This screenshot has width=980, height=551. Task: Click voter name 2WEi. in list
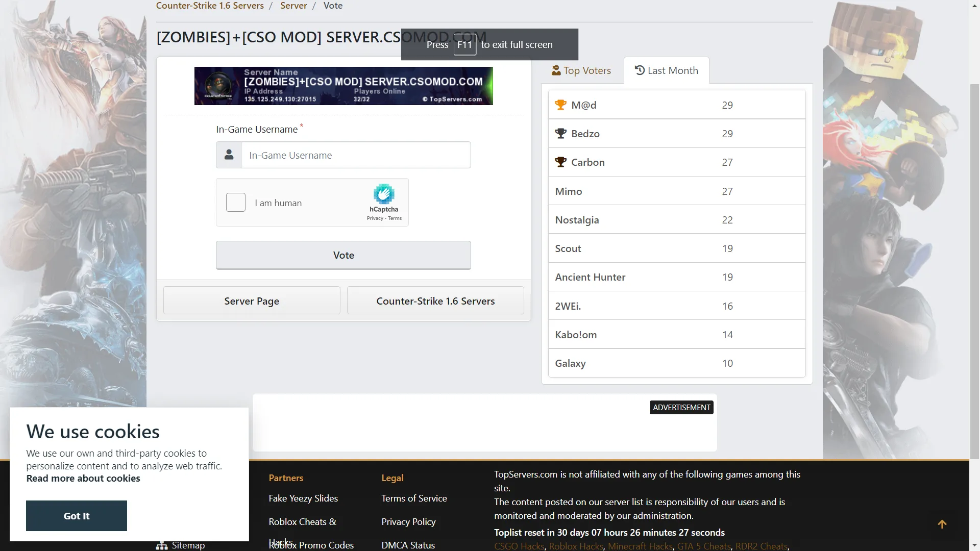pyautogui.click(x=568, y=306)
